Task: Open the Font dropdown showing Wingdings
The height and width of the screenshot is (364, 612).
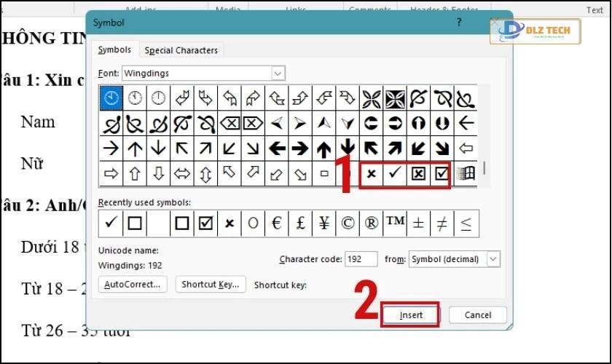Action: pyautogui.click(x=278, y=74)
